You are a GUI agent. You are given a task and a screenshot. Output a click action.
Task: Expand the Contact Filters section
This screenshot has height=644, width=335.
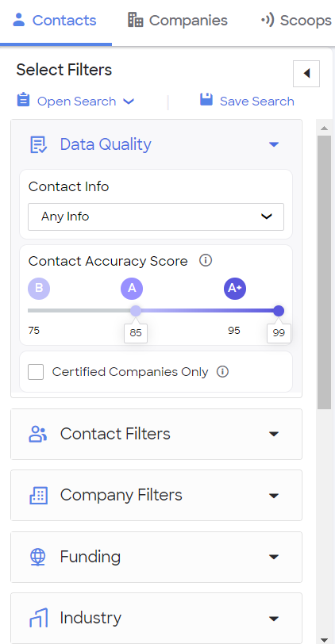(x=156, y=434)
